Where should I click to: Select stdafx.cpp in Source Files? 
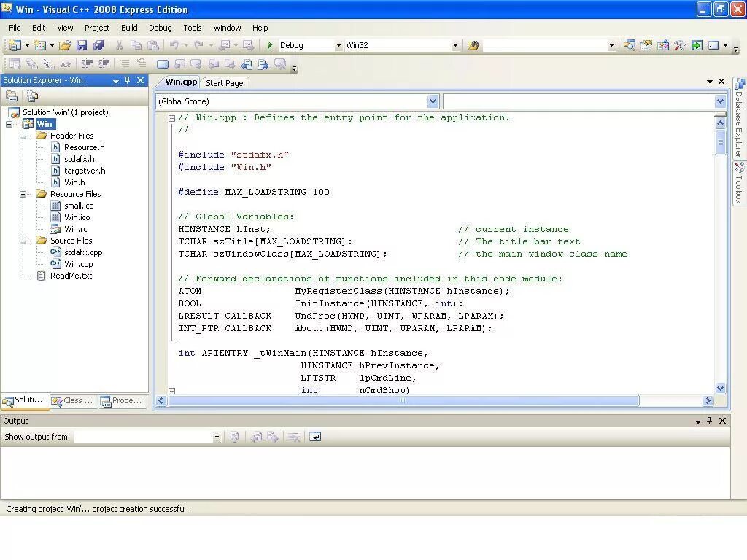tap(83, 252)
